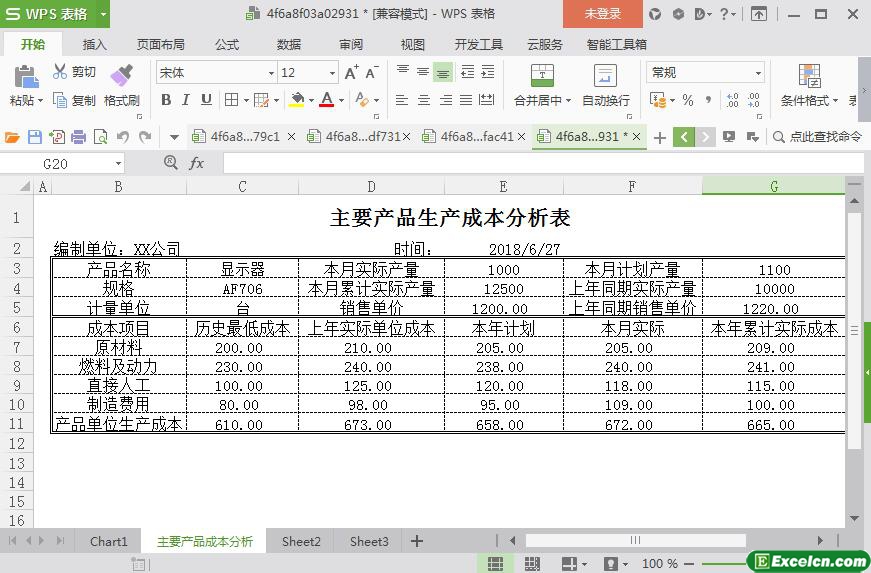Add a new sheet with plus button
Screen dimensions: 871x573
pos(417,541)
